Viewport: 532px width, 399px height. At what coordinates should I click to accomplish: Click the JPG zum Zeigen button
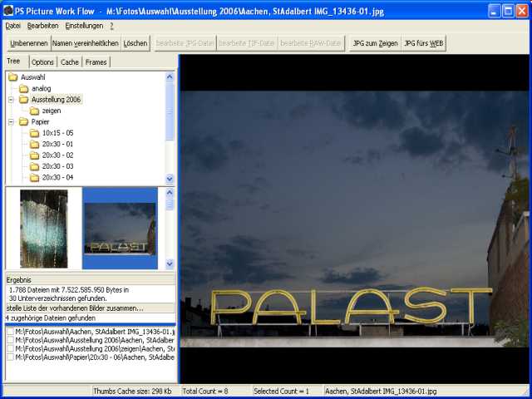pos(375,43)
